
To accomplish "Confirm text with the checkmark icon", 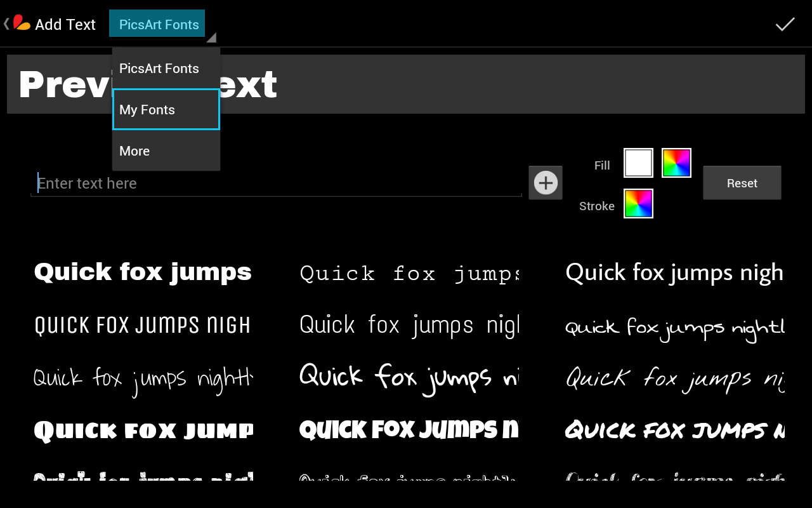I will (785, 24).
